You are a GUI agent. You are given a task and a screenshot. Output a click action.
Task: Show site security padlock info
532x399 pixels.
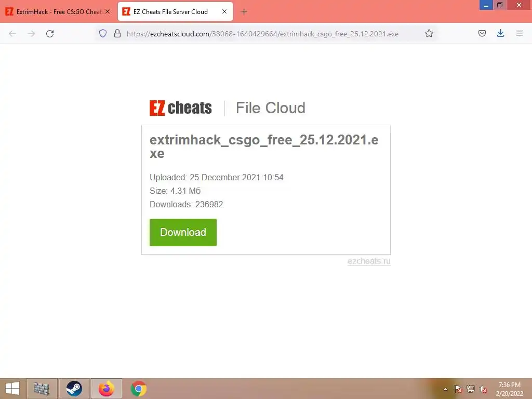(x=117, y=33)
